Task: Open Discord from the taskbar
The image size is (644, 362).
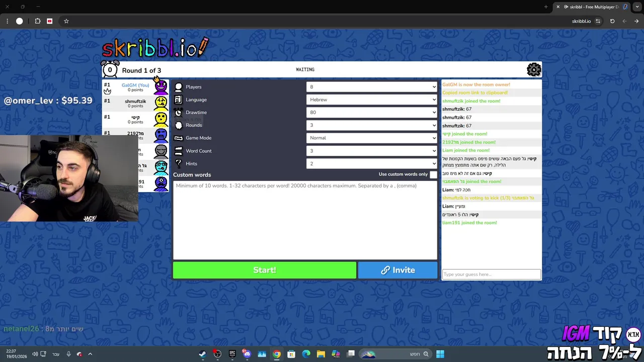Action: [247, 354]
